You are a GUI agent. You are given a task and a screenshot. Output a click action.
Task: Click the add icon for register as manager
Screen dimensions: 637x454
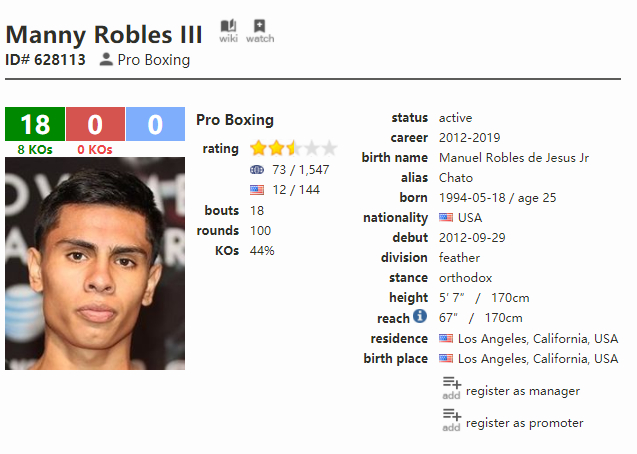(x=451, y=386)
